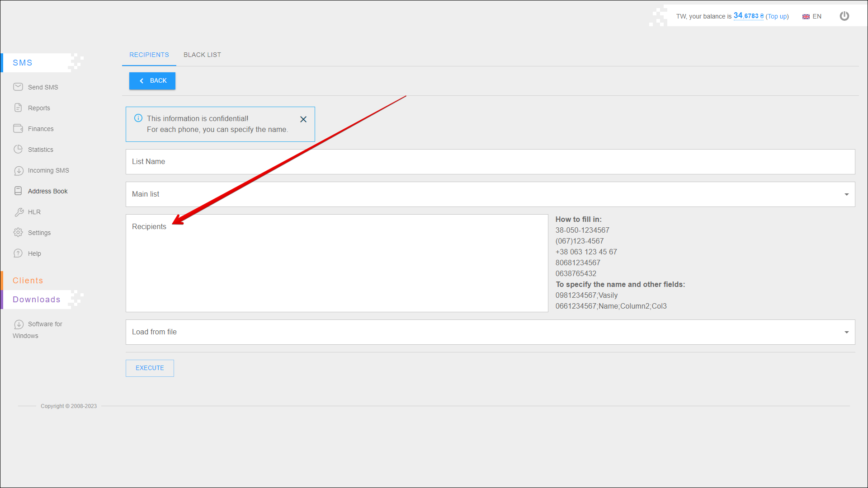Open Statistics via the pie chart icon

coord(18,149)
